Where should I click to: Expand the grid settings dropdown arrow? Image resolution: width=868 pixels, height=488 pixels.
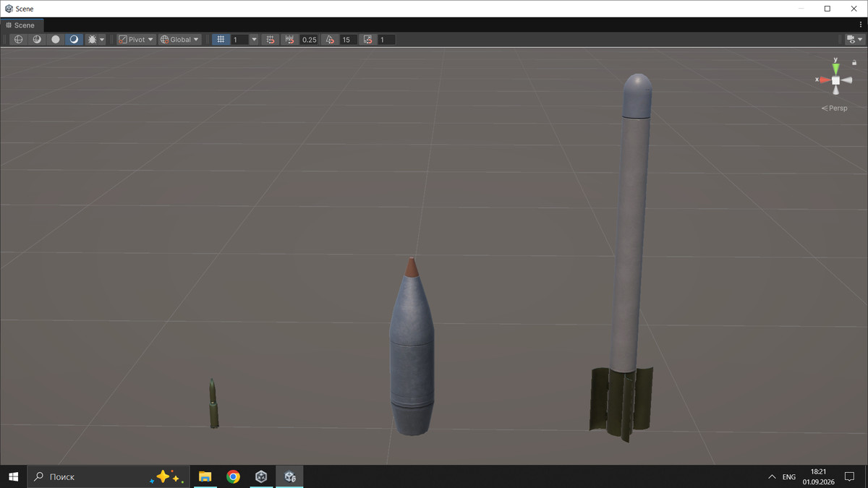[254, 40]
